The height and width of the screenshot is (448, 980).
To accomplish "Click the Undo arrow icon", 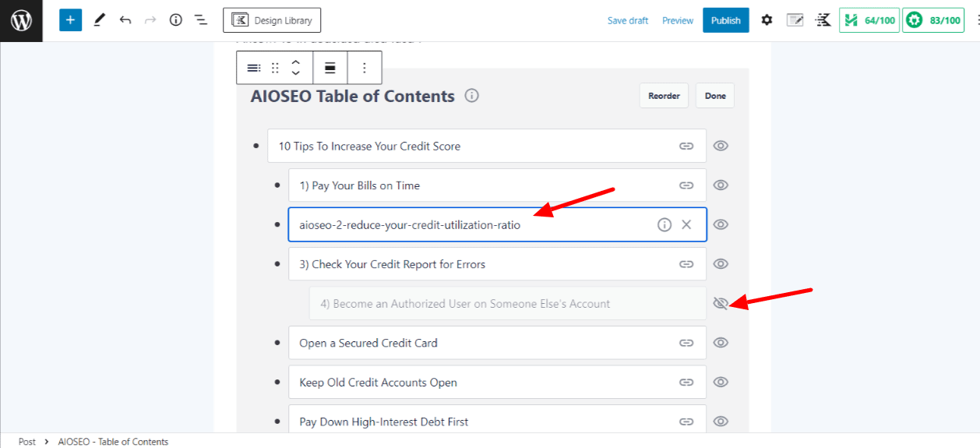I will point(125,20).
